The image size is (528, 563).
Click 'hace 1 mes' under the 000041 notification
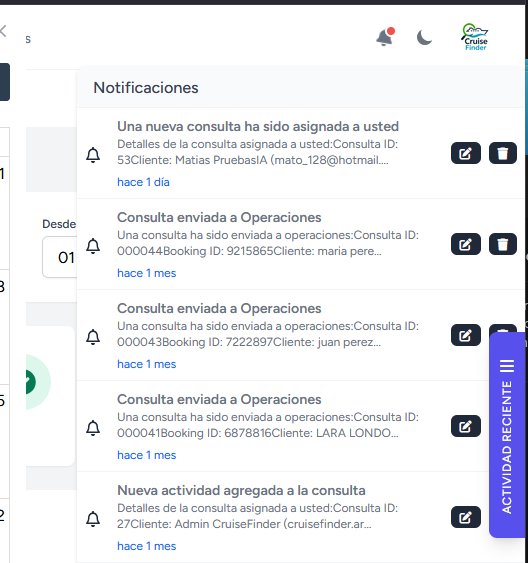pos(146,455)
